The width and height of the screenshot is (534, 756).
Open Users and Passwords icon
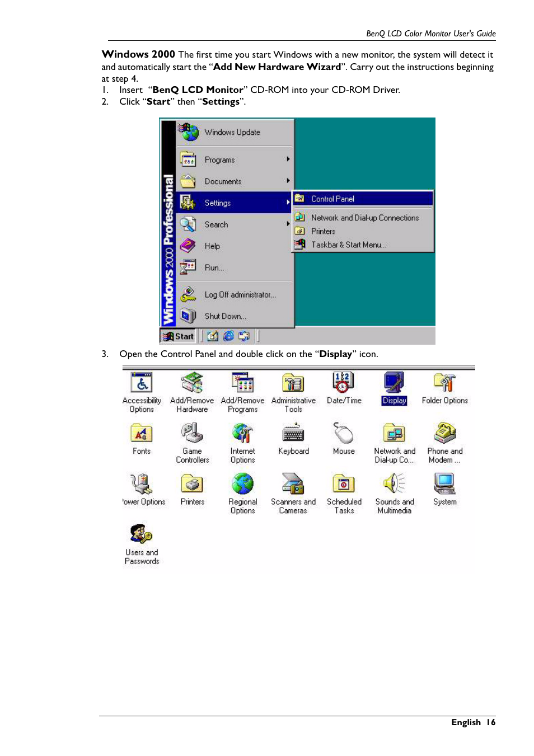(142, 534)
